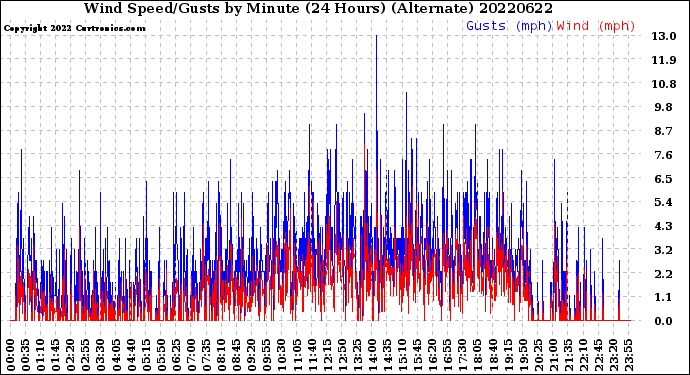Viewport: 690px width, 375px height.
Task: Click the 5.4 y-axis value
Action: 664,202
